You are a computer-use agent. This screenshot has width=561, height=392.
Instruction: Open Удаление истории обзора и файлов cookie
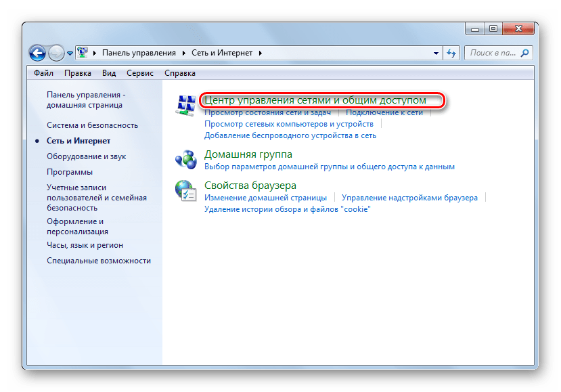(x=288, y=209)
